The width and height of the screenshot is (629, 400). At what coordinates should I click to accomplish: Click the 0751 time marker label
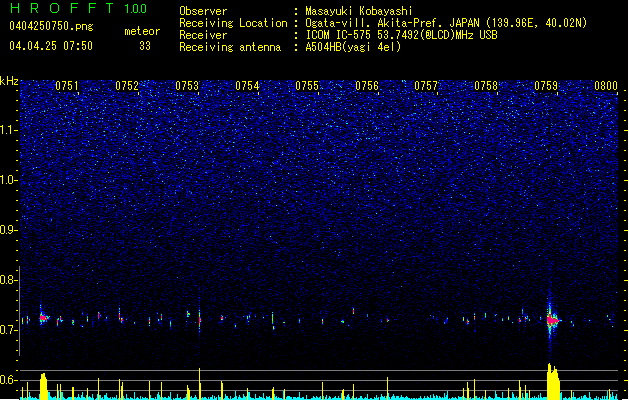click(67, 86)
